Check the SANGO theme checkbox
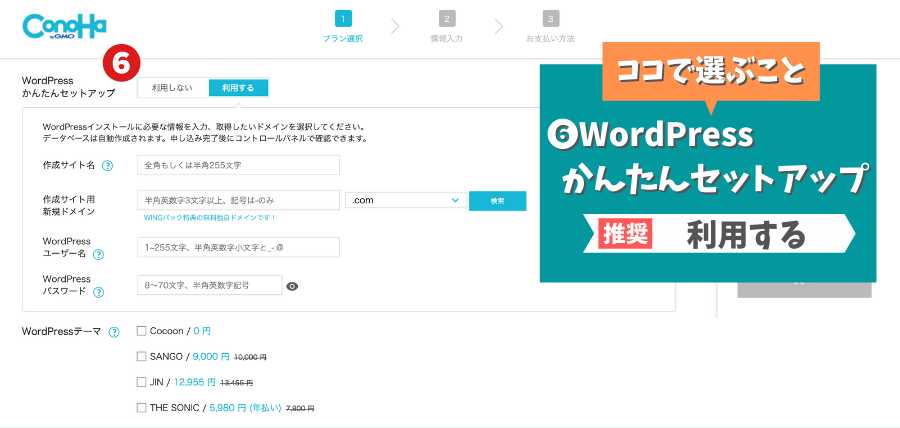The height and width of the screenshot is (428, 900). tap(141, 356)
